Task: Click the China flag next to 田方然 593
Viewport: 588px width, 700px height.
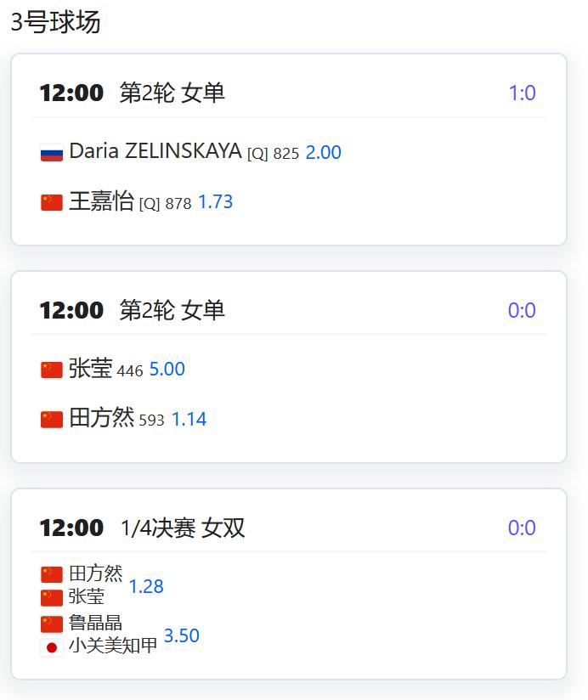Action: (51, 420)
